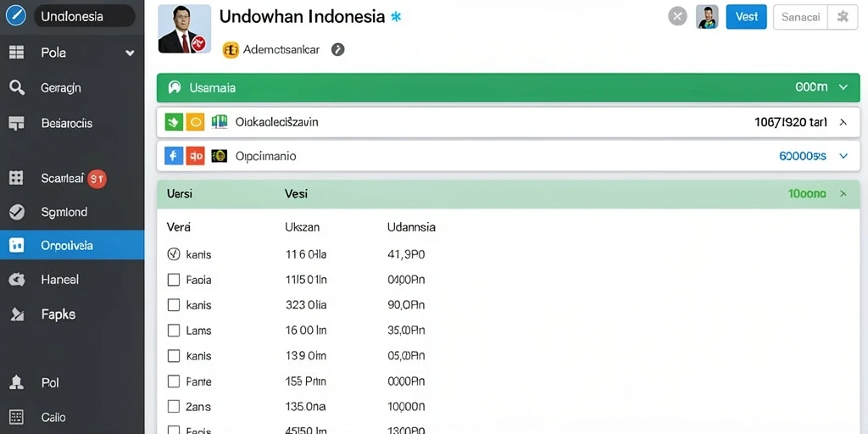Click the icon beside Fapks
The image size is (868, 434).
[17, 314]
